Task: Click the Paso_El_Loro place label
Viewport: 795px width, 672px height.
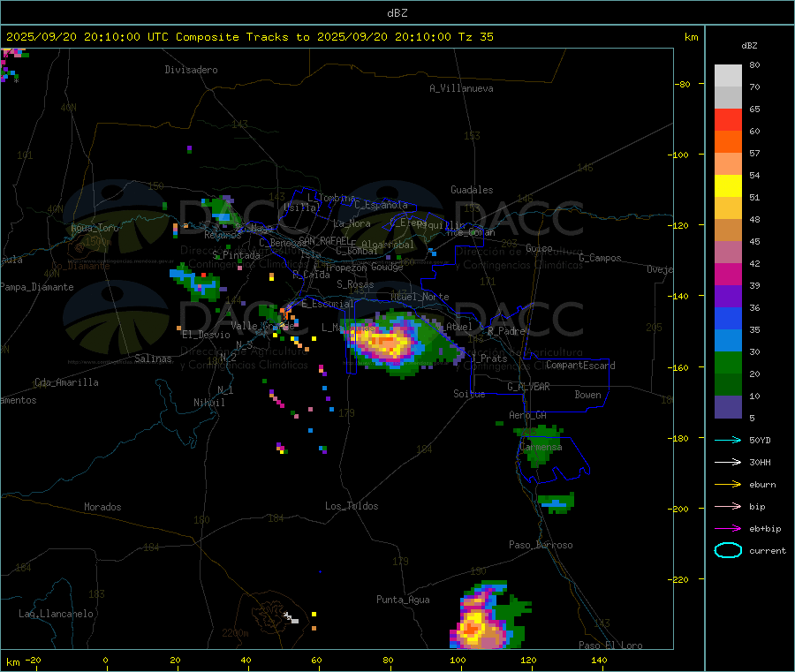Action: click(610, 646)
